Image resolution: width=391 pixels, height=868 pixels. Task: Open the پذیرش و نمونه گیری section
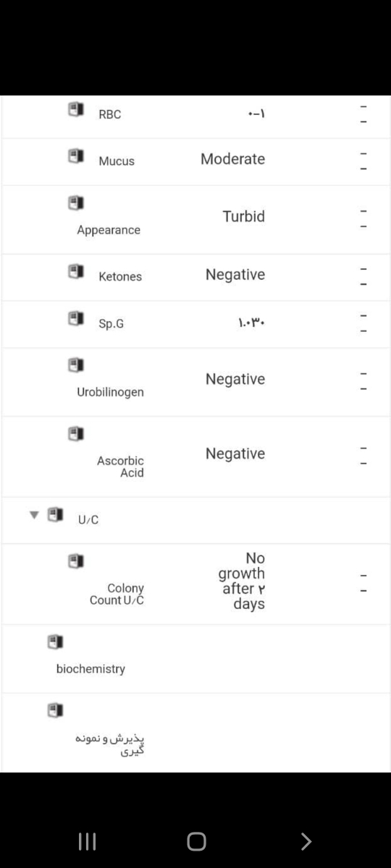(110, 745)
